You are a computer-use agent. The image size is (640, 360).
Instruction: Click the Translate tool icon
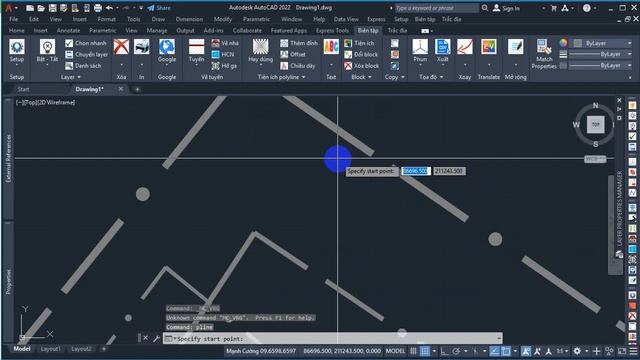click(x=489, y=47)
